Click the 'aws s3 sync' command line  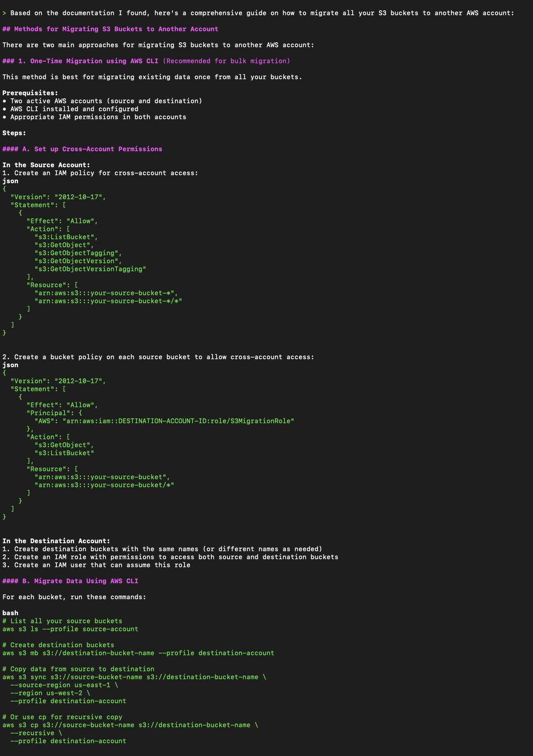coord(134,677)
